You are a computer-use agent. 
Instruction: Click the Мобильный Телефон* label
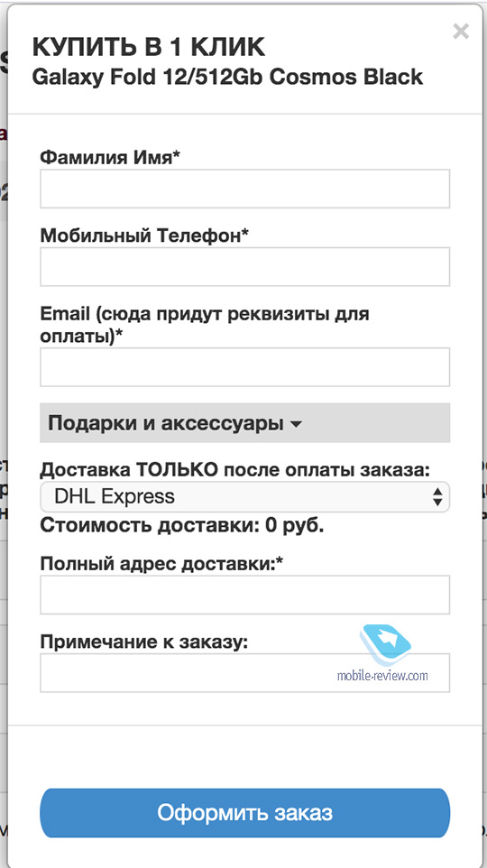tap(144, 235)
